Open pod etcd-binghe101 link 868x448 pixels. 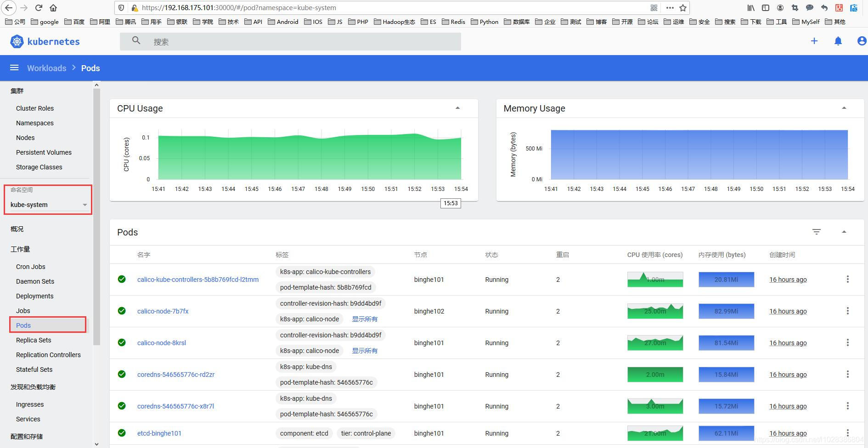tap(159, 433)
